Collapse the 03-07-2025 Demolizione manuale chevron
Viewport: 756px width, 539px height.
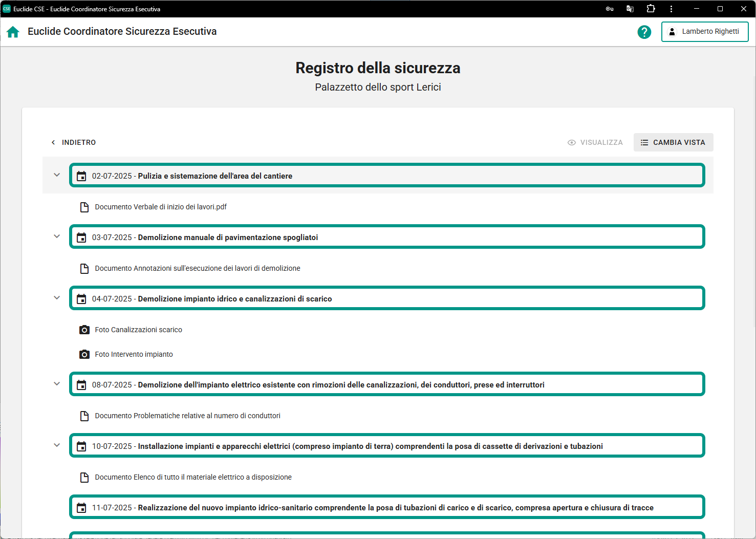click(x=57, y=236)
